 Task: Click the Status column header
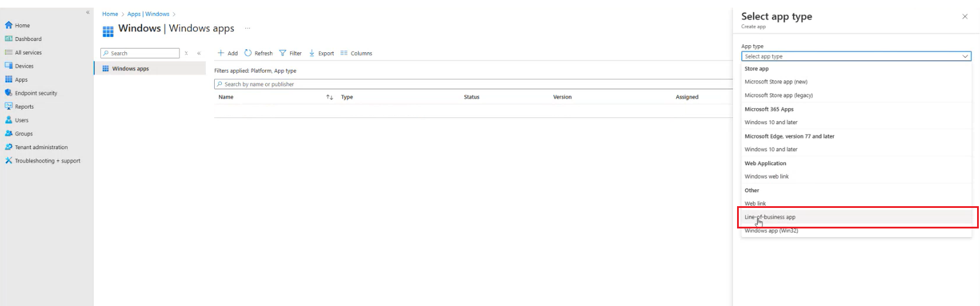click(x=471, y=97)
